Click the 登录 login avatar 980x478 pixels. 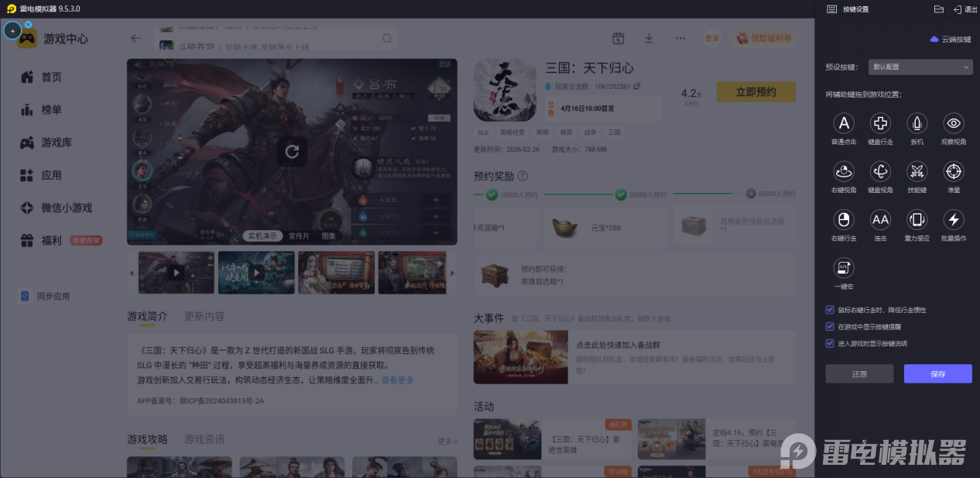point(712,38)
